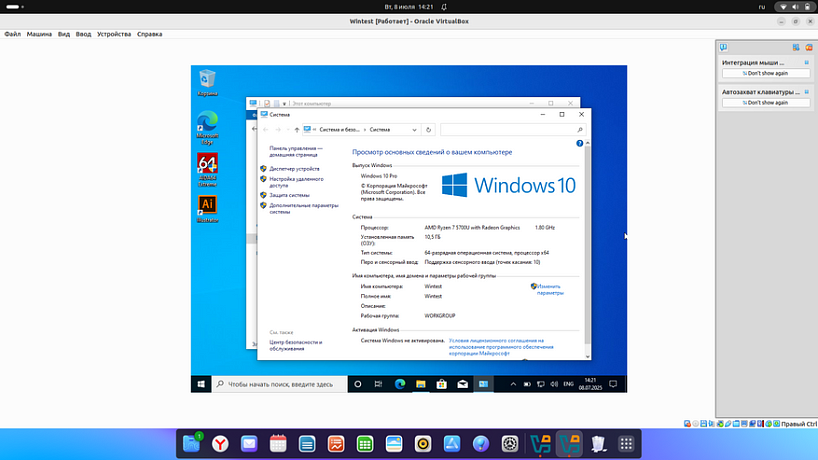Open the Adobe Illustrator desktop shortcut
Image resolution: width=818 pixels, height=460 pixels.
[x=207, y=206]
